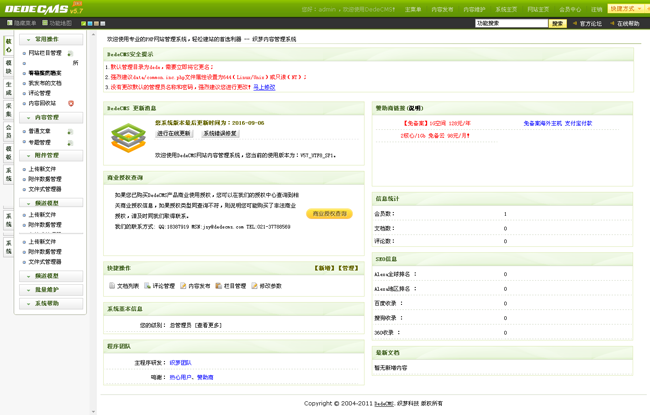The width and height of the screenshot is (650, 415).
Task: Open the 评论管理 quick operation shortcut
Action: point(160,286)
